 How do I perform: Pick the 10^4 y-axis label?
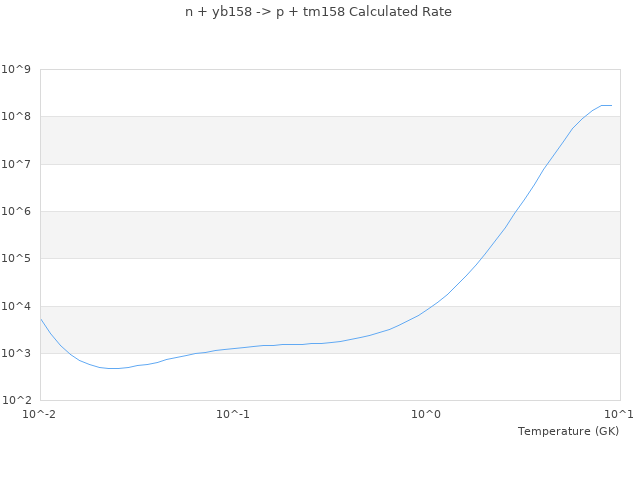[x=16, y=307]
